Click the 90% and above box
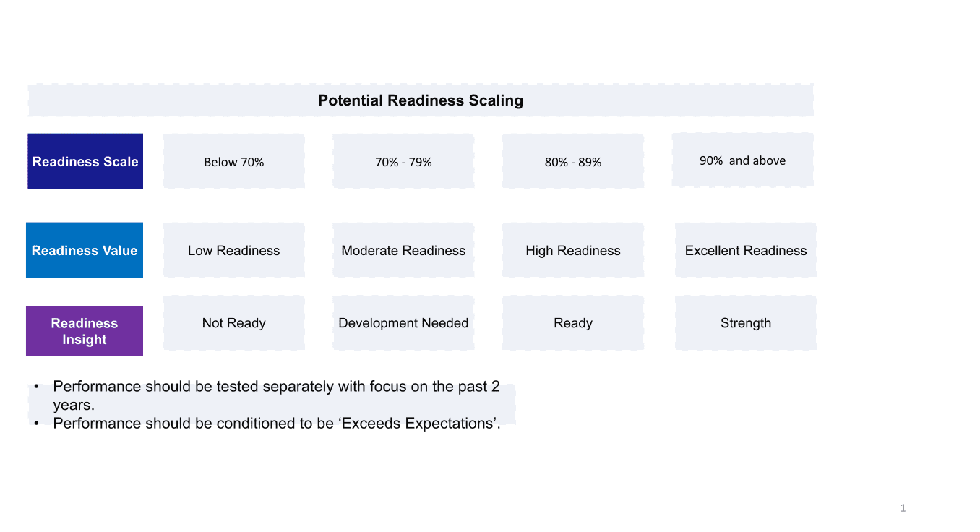 pos(743,160)
